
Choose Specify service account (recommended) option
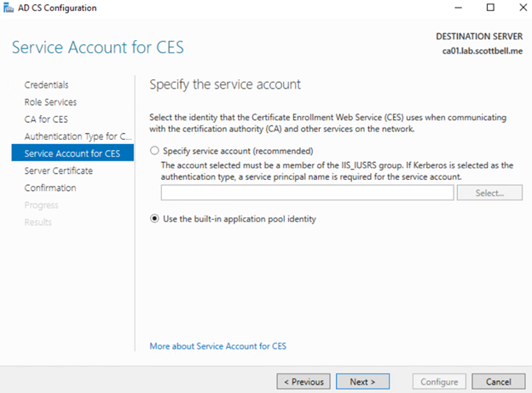[154, 151]
